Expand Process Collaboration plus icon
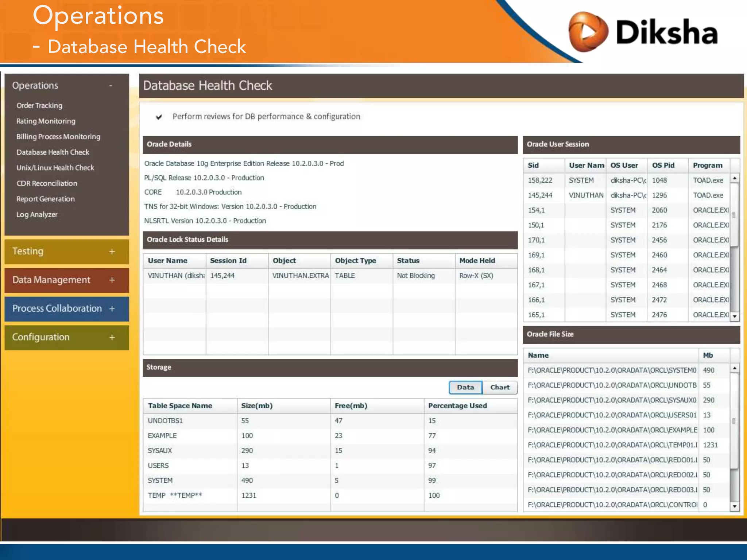 [112, 308]
